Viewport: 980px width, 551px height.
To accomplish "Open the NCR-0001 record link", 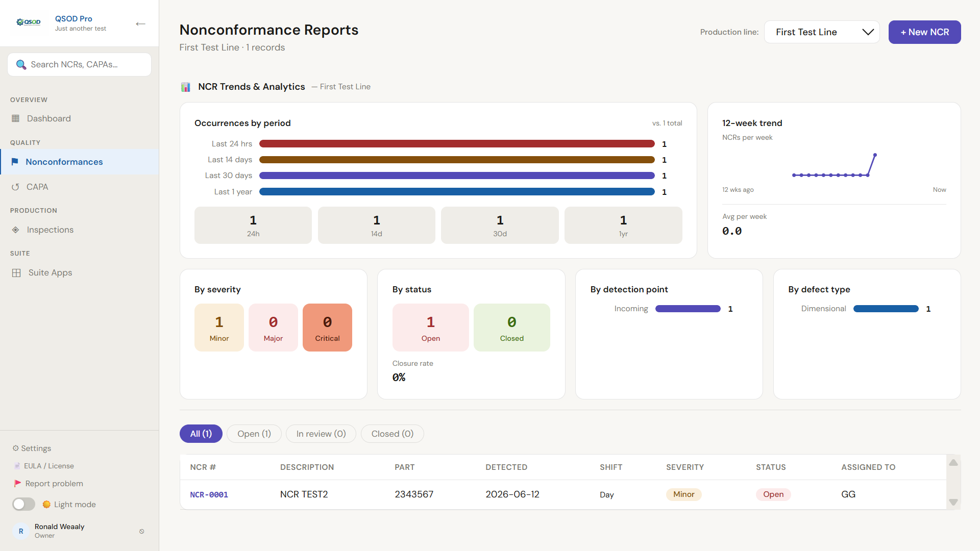I will tap(209, 494).
